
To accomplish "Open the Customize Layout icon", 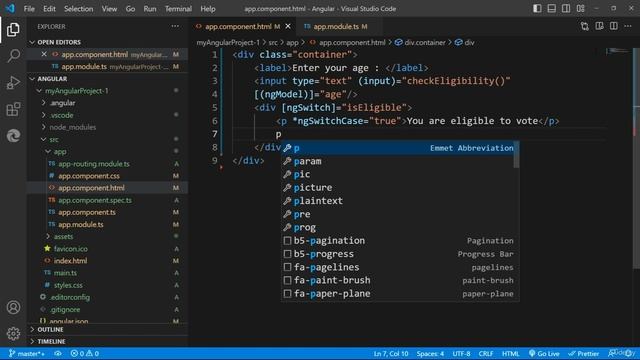I will [580, 9].
